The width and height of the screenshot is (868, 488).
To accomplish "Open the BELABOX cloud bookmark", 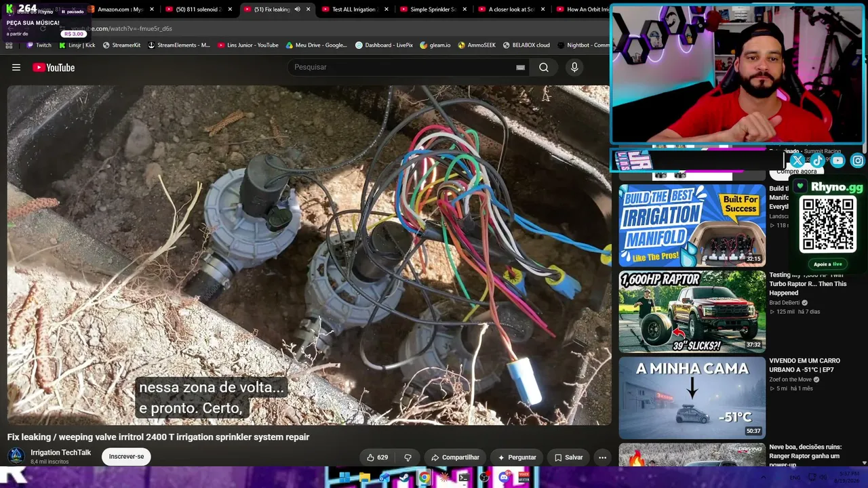I will [526, 45].
